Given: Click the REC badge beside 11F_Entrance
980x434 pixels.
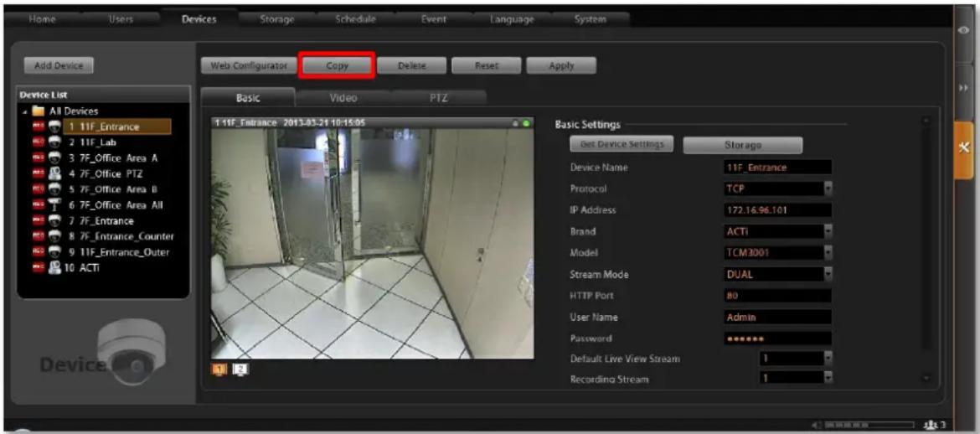Looking at the screenshot, I should tap(37, 127).
